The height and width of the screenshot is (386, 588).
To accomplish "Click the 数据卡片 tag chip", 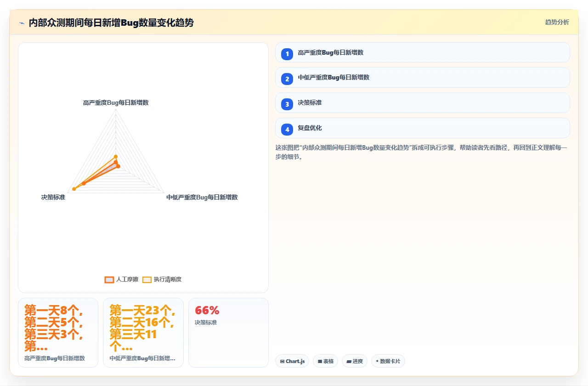I will click(388, 361).
